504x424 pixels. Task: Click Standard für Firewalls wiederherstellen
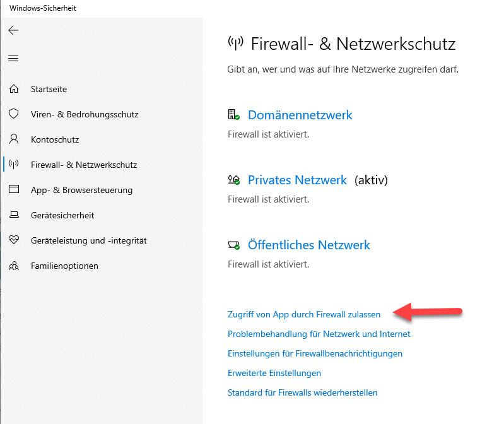pos(302,392)
